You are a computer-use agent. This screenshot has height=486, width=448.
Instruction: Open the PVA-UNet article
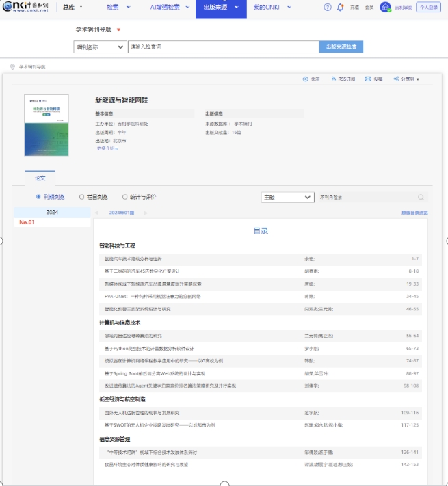pos(153,296)
